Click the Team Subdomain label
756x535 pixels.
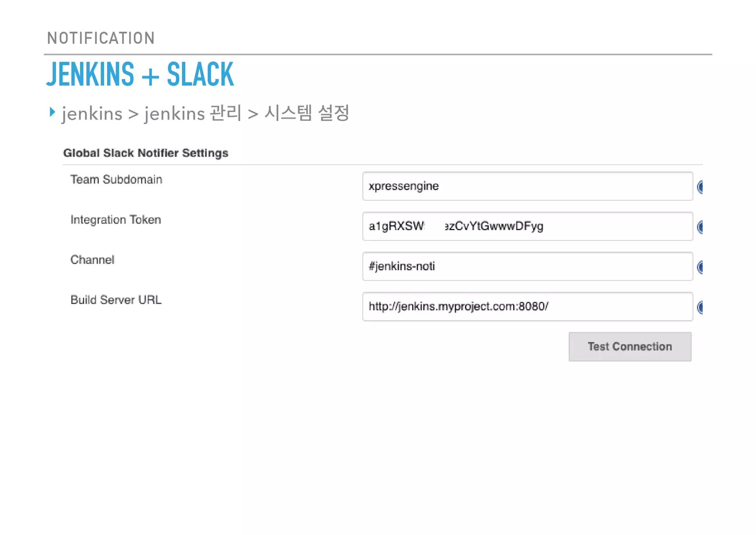[116, 180]
